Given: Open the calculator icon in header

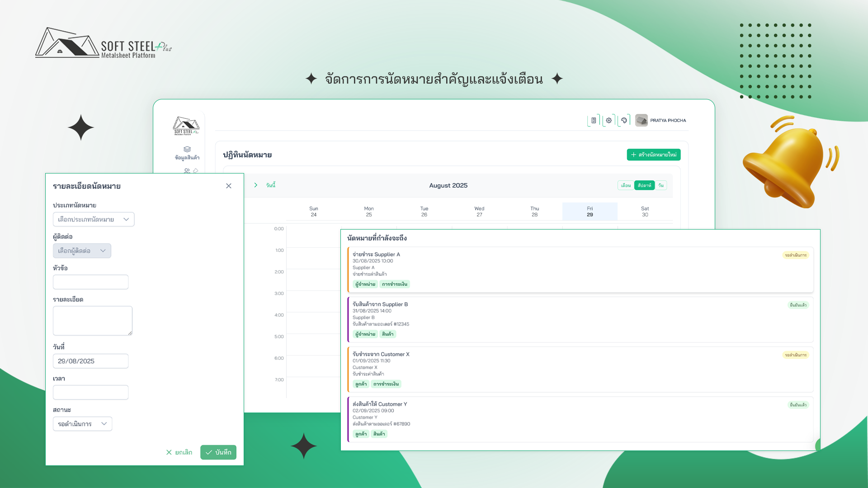Looking at the screenshot, I should pos(594,121).
